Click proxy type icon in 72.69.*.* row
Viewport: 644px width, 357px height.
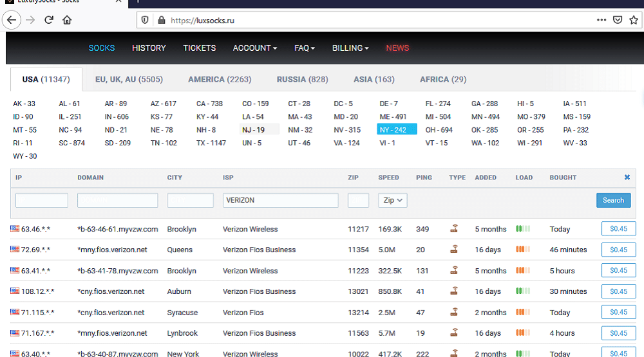click(454, 249)
